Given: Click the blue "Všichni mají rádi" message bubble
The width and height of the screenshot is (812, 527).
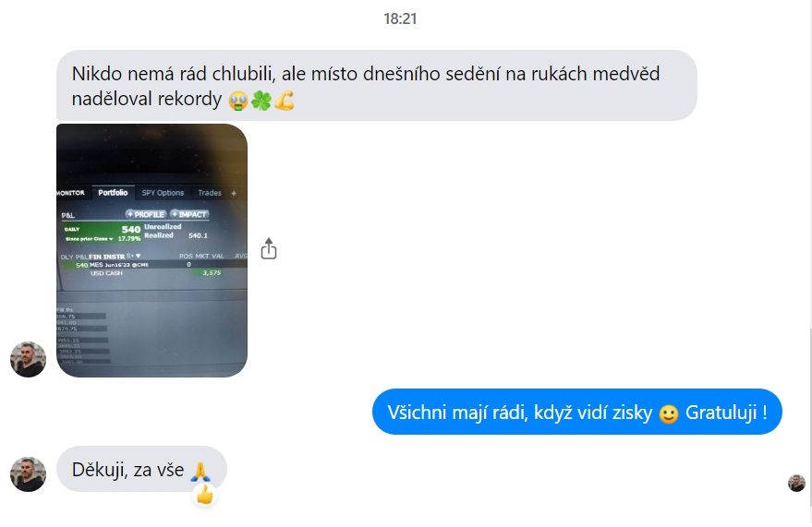Looking at the screenshot, I should (x=576, y=413).
